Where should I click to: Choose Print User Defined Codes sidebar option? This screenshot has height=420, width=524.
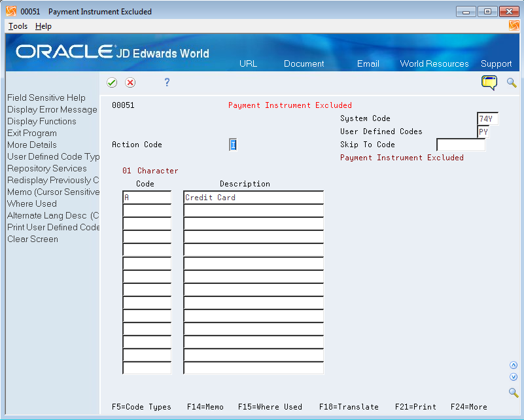[54, 227]
